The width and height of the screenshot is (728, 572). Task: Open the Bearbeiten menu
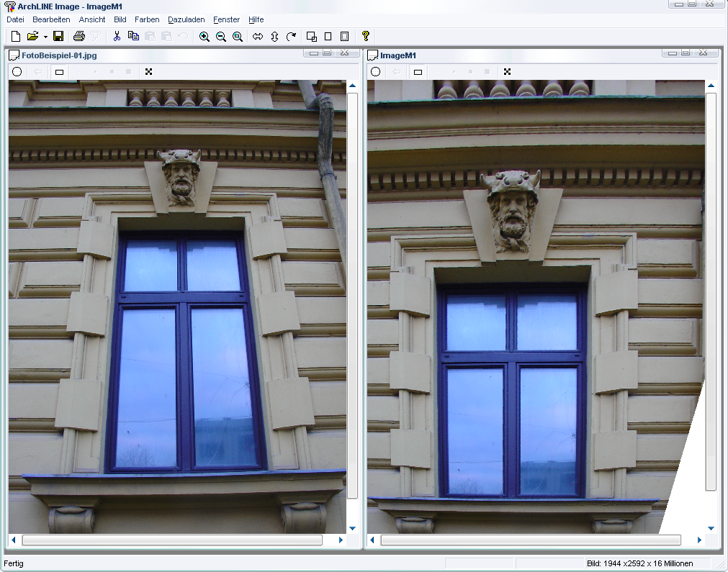[51, 19]
